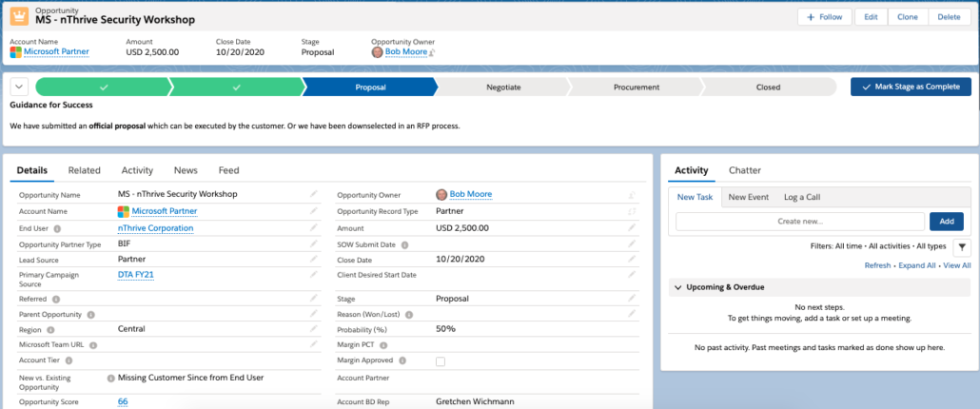Click the Microsoft logo beside header Account Name
Screen dimensions: 980x409
coord(15,51)
